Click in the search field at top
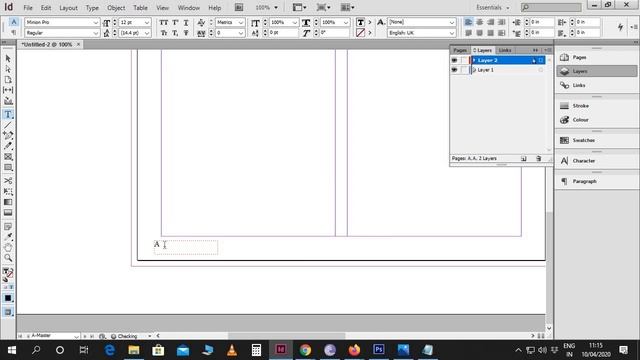This screenshot has width=640, height=360. click(551, 7)
